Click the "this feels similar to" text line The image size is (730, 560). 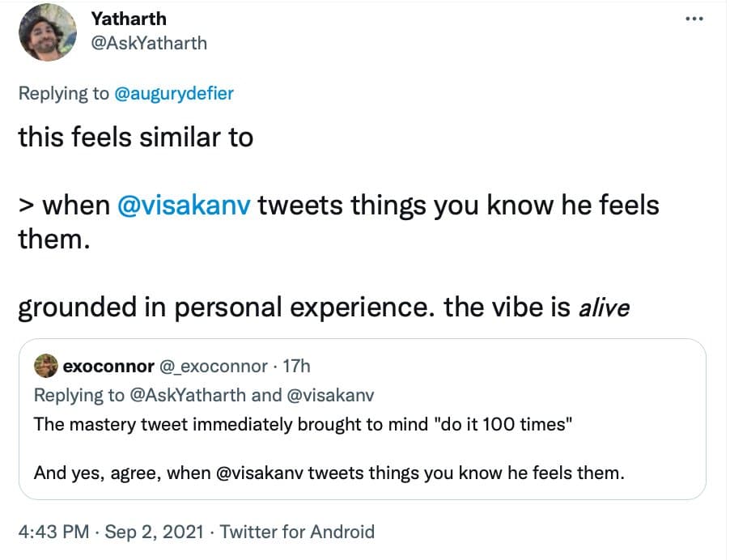pos(136,138)
